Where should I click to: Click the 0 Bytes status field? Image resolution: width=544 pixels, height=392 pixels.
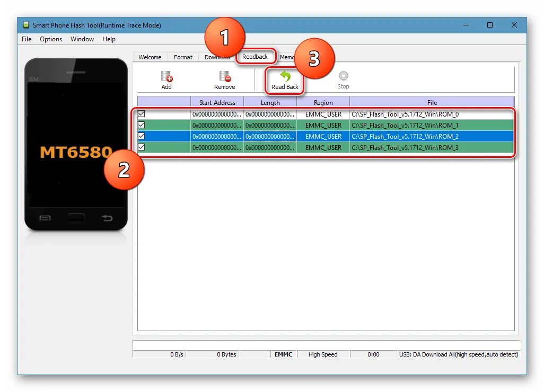212,354
